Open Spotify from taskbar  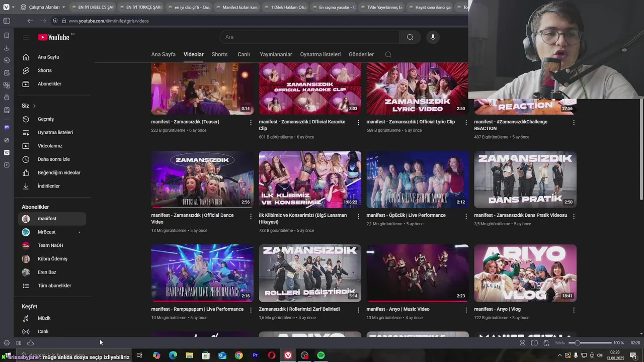click(321, 355)
